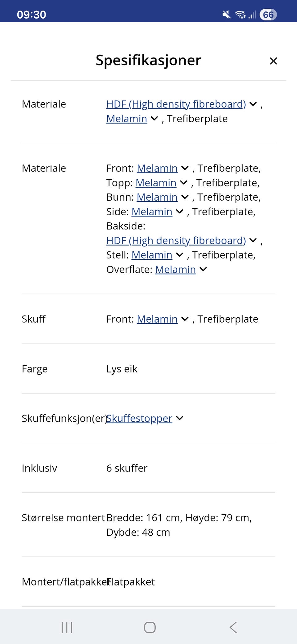The image size is (297, 644).
Task: Expand the Front Melamin chevron
Action: tap(185, 168)
